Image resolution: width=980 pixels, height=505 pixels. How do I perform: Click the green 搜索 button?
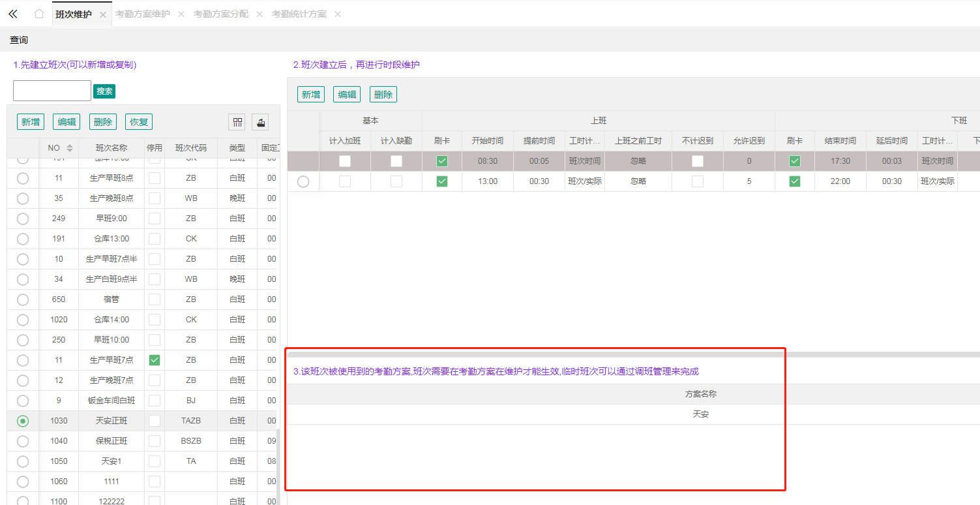[104, 91]
